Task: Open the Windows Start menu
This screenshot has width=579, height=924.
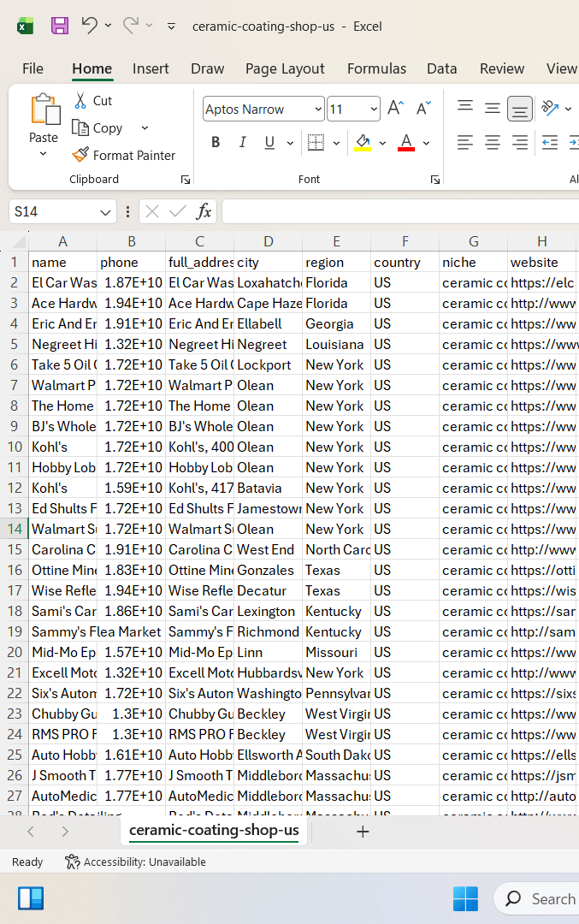Action: pyautogui.click(x=465, y=898)
